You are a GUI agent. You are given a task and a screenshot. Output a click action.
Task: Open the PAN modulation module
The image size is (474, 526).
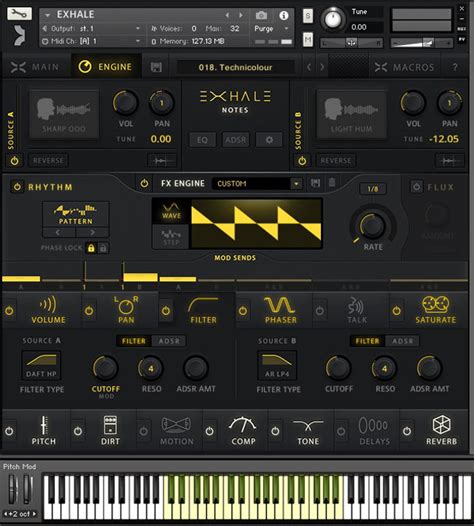(x=126, y=310)
